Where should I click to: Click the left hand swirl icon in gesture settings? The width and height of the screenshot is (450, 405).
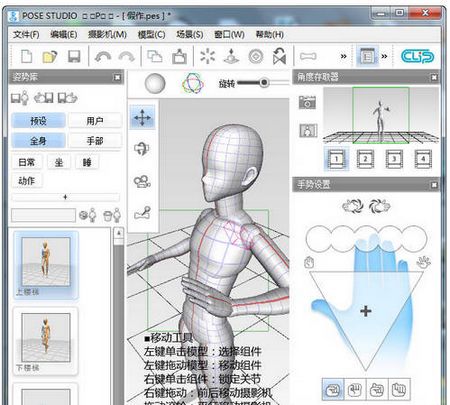click(353, 206)
